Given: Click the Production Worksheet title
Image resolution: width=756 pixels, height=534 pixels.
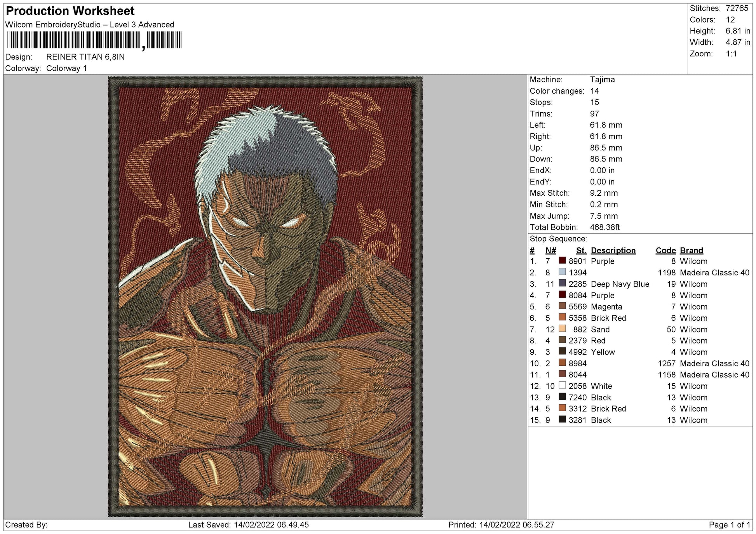Looking at the screenshot, I should click(x=70, y=11).
